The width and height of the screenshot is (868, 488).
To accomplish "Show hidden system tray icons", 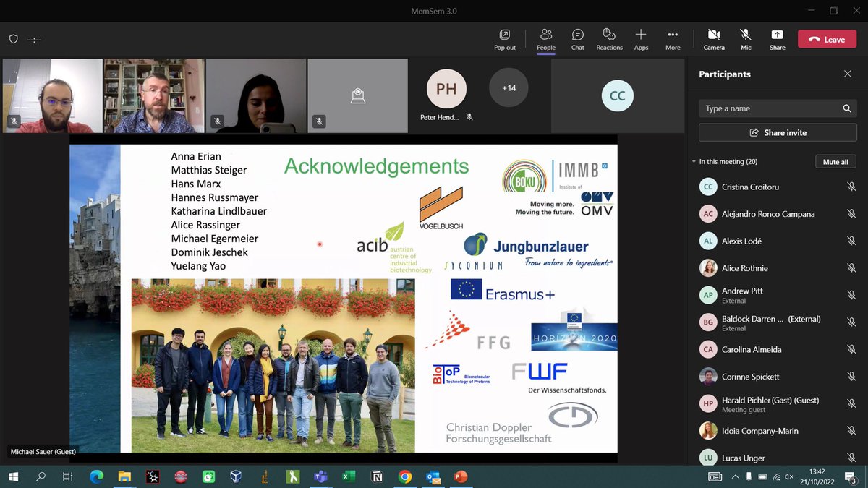I will (x=736, y=476).
